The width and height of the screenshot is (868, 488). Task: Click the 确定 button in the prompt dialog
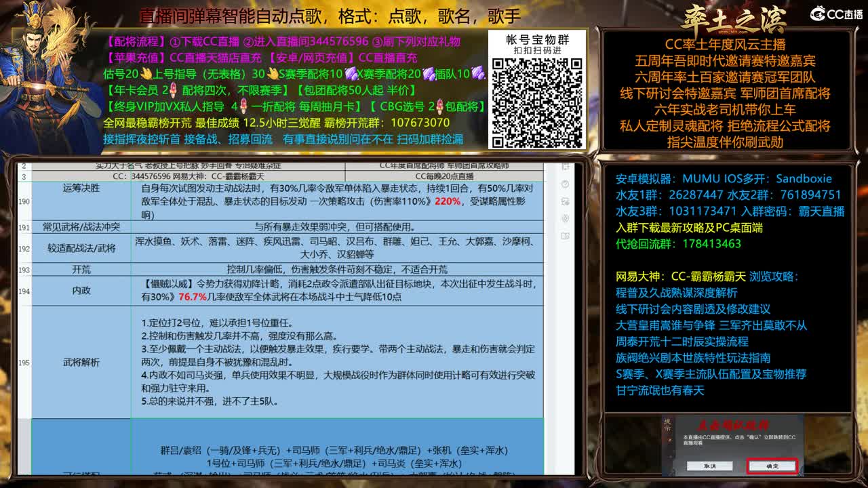point(772,466)
